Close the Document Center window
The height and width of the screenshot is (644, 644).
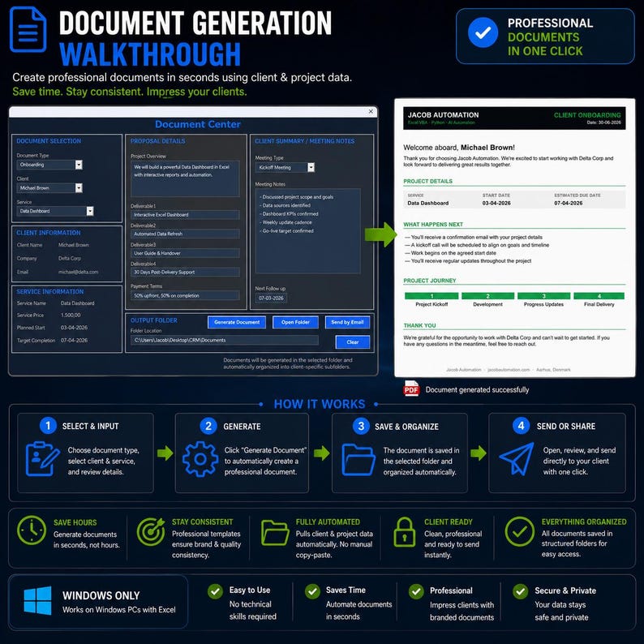(x=371, y=111)
